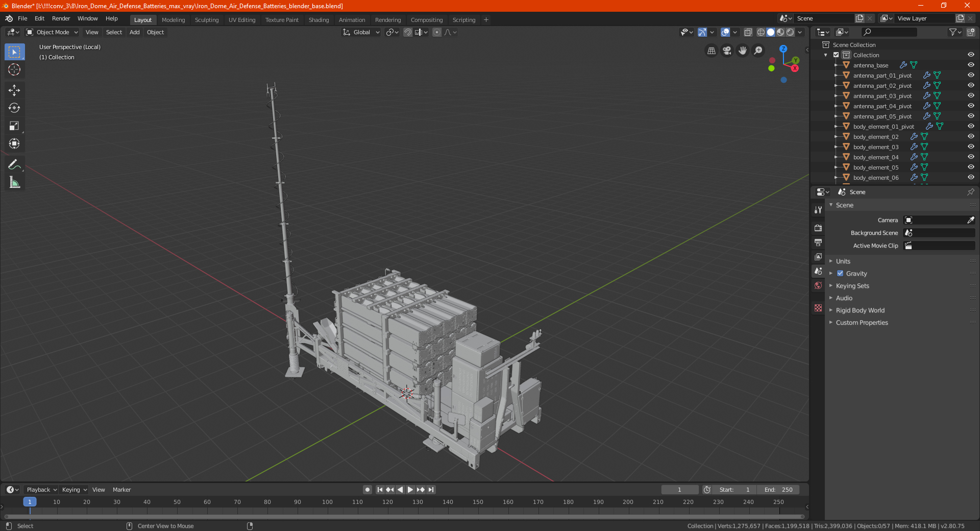Viewport: 980px width, 531px height.
Task: Select the Rotate tool
Action: point(14,108)
